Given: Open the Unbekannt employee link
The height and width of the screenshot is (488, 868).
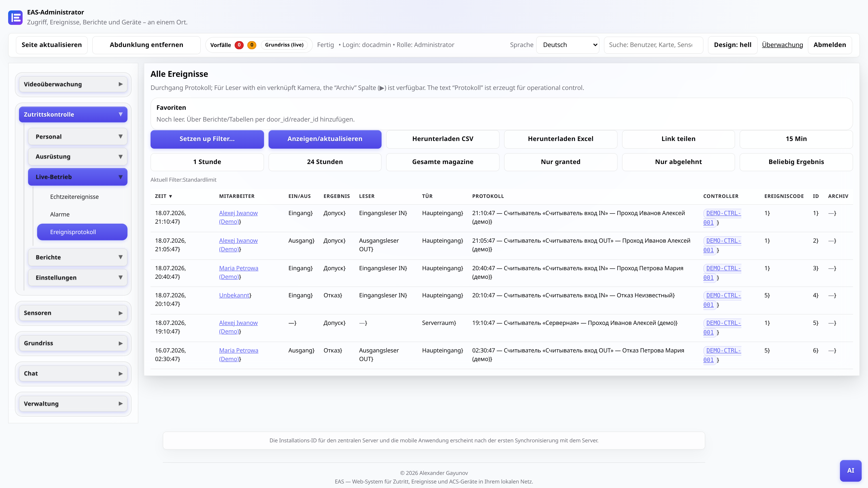Looking at the screenshot, I should (234, 295).
